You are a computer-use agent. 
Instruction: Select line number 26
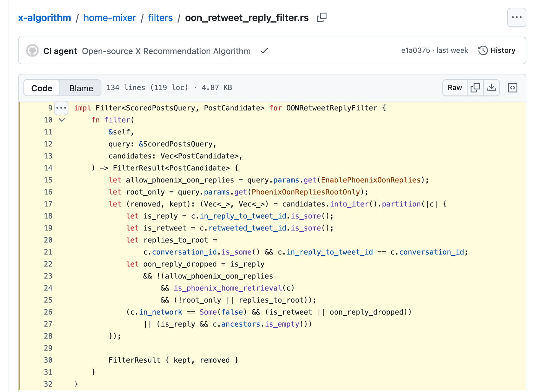point(48,312)
